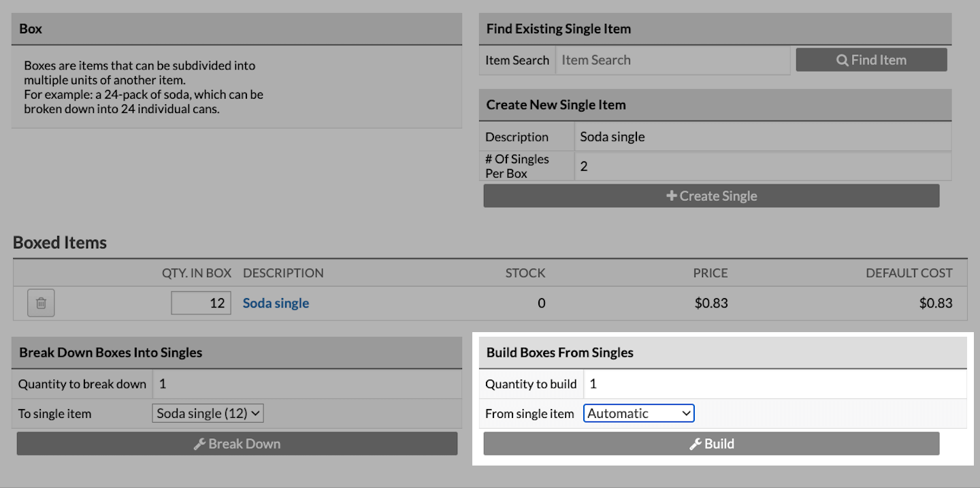Click the DESCRIPTION column header

283,273
